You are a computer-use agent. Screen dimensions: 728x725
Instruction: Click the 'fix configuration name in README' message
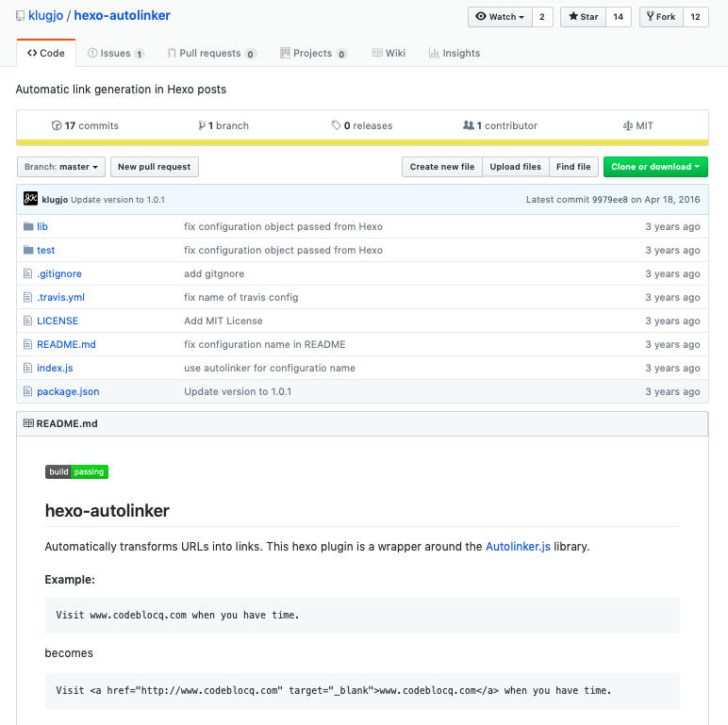tap(265, 344)
